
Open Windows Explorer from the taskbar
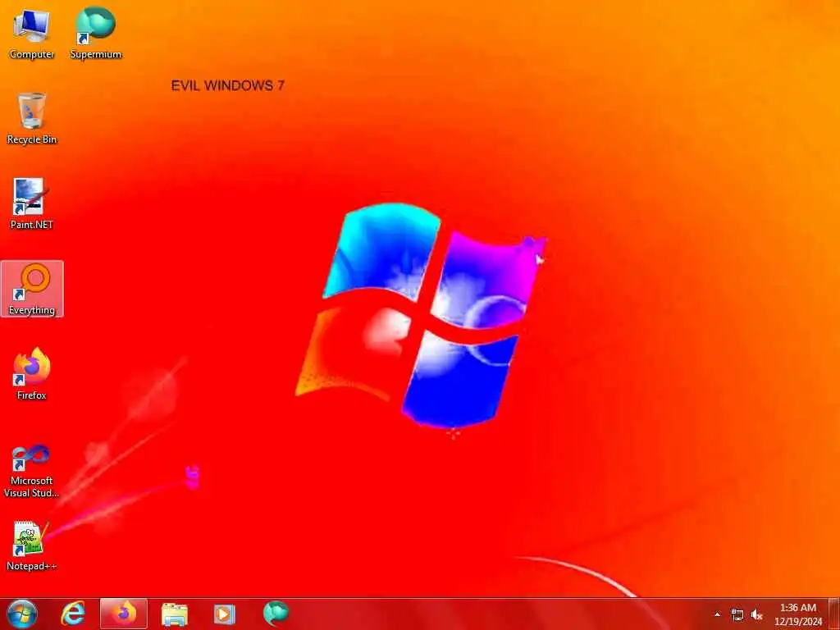pos(175,614)
